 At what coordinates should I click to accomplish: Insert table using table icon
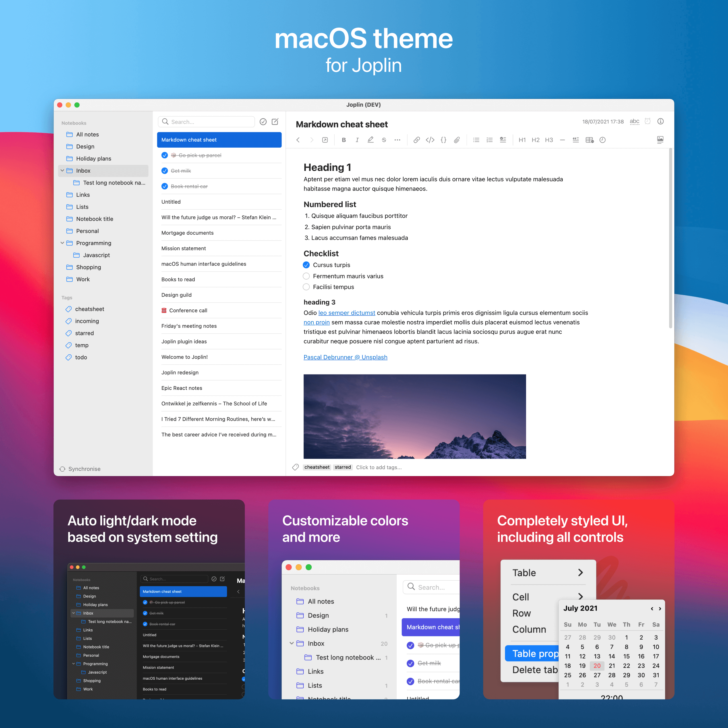tap(590, 140)
